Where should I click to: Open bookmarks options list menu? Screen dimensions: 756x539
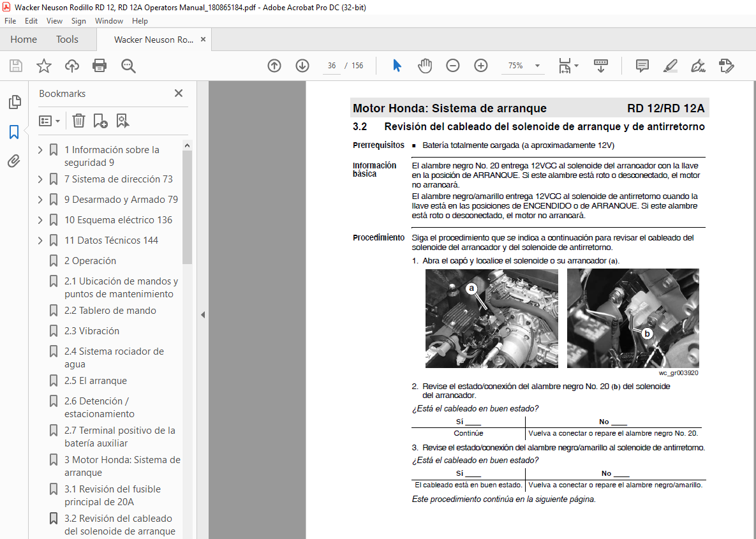[49, 121]
